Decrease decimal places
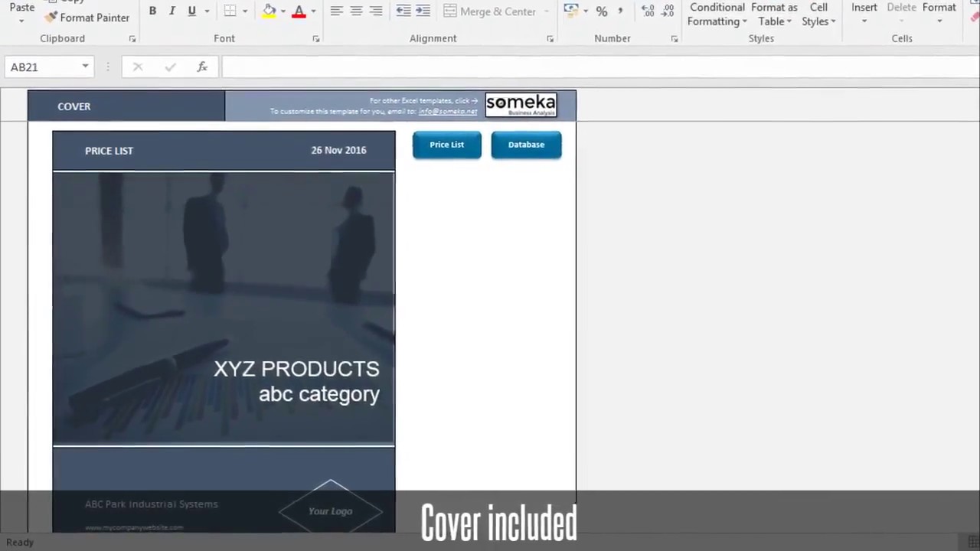 point(668,11)
